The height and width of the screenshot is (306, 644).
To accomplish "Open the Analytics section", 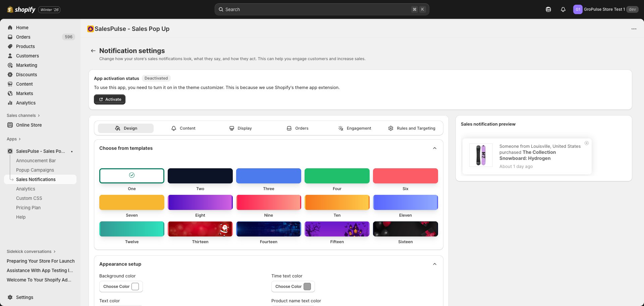I will [25, 103].
